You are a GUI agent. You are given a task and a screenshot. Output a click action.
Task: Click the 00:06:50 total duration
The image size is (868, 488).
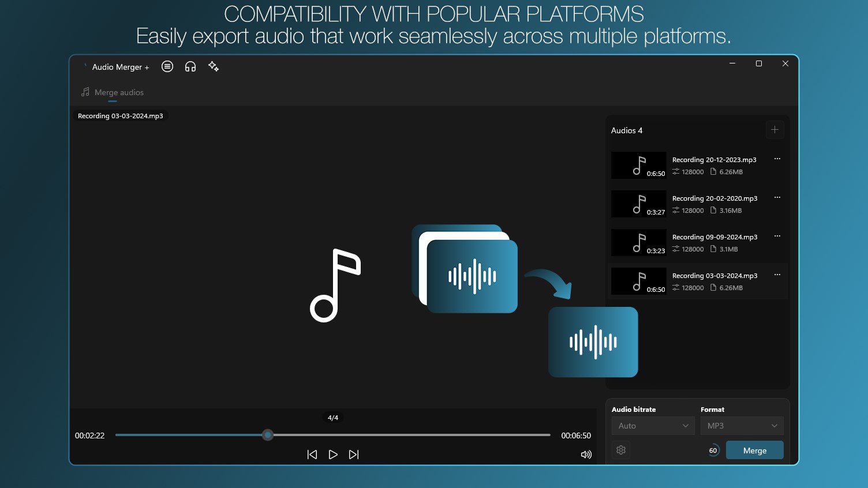(576, 436)
